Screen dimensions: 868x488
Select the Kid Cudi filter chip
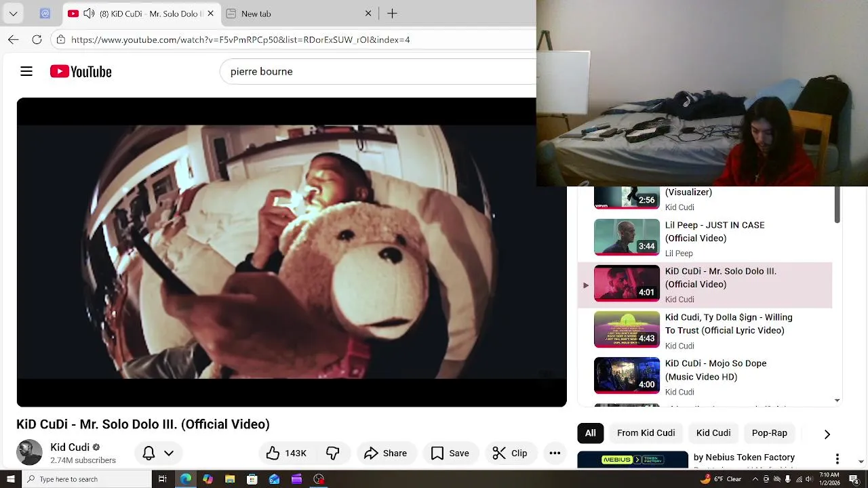point(713,433)
